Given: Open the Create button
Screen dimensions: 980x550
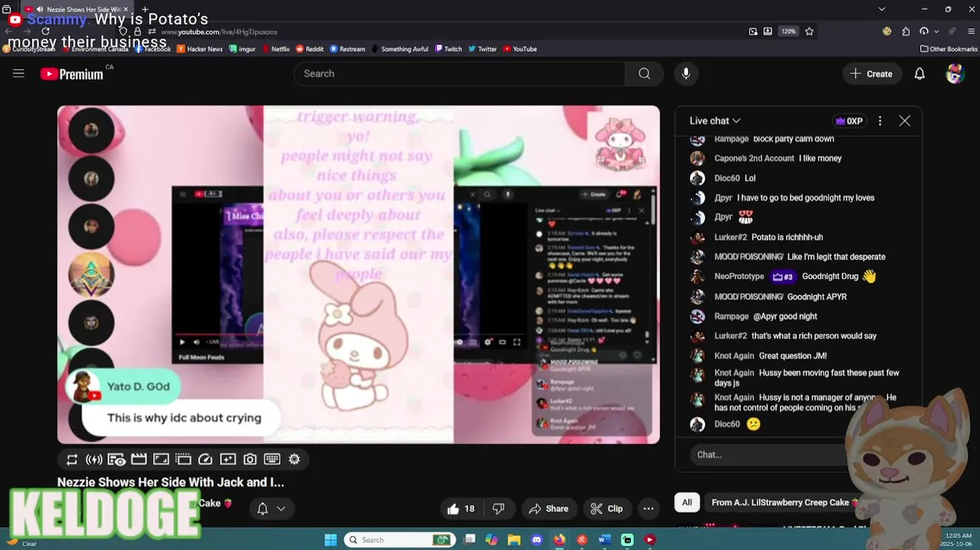Looking at the screenshot, I should click(x=872, y=73).
